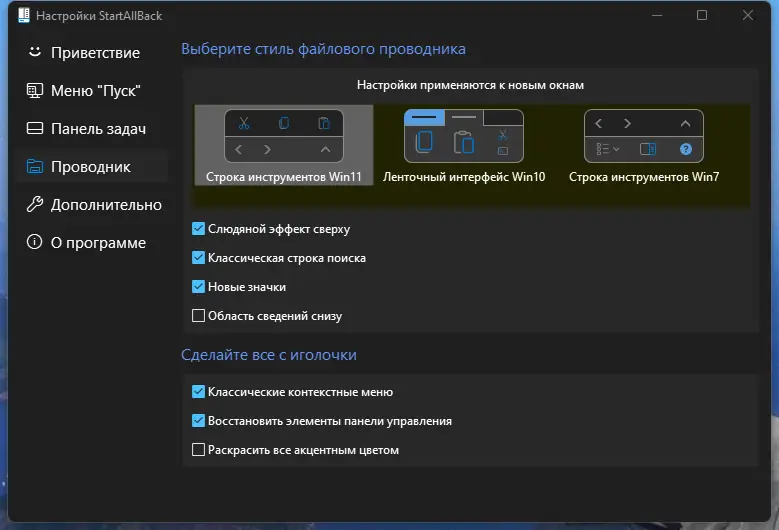
Task: Maximize the StartAllBack settings window
Action: point(701,15)
